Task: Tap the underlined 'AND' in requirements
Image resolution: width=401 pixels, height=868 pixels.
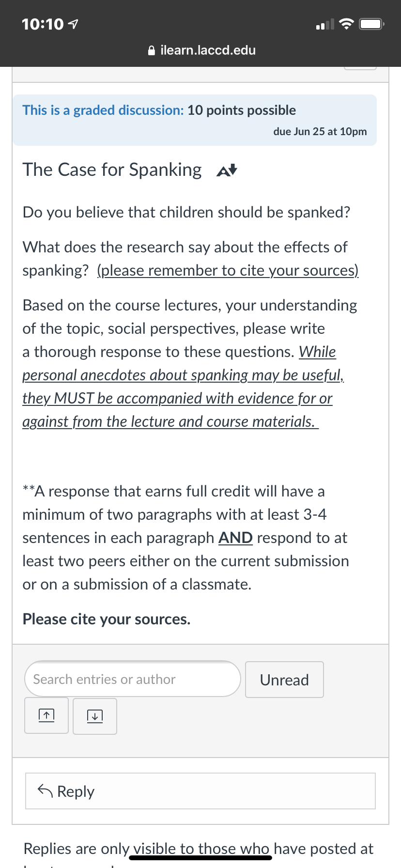Action: (x=235, y=538)
